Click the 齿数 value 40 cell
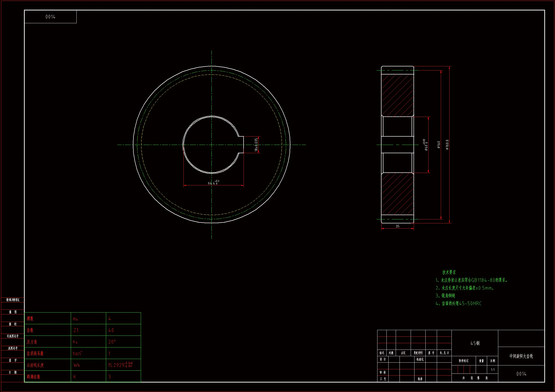Viewport: 555px width, 392px height. [x=111, y=330]
